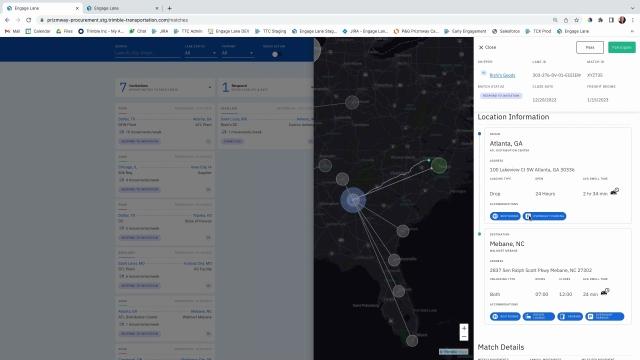
Task: Click the Chrome profile avatar
Action: pyautogui.click(x=622, y=20)
